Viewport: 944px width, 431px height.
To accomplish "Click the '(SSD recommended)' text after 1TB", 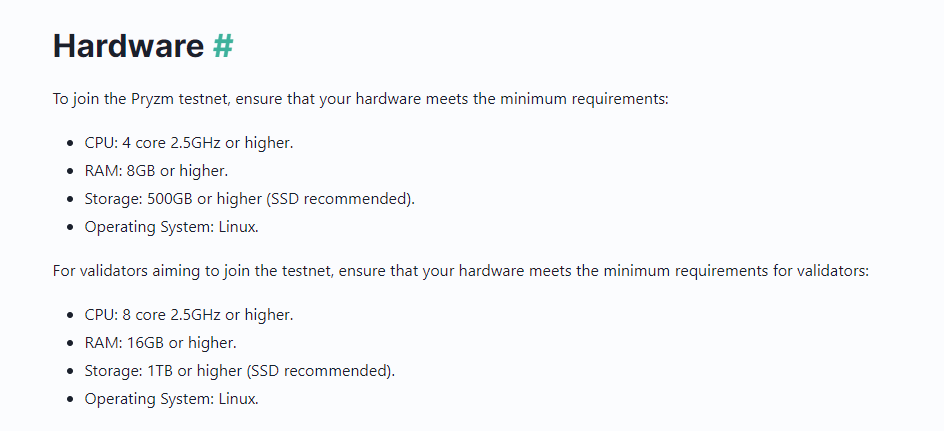I will [320, 371].
